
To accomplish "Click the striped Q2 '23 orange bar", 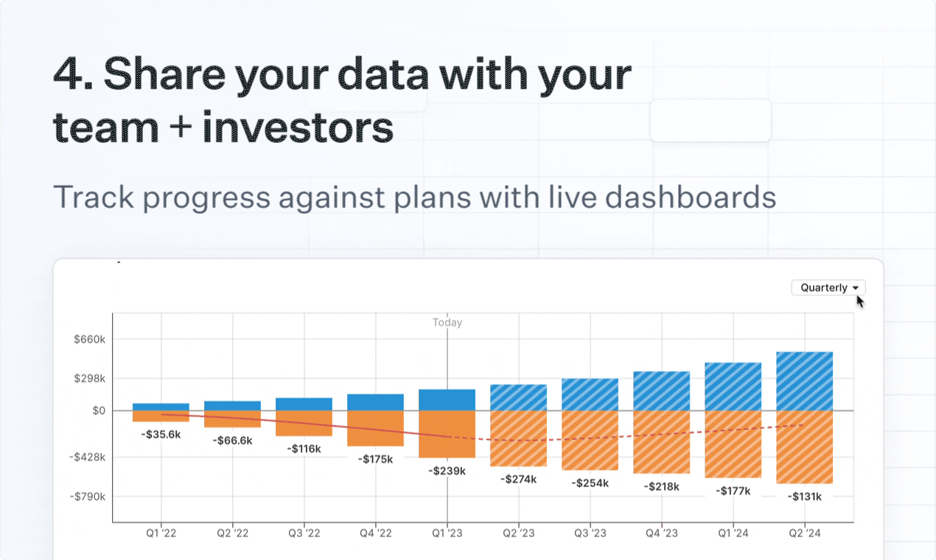I will point(519,438).
